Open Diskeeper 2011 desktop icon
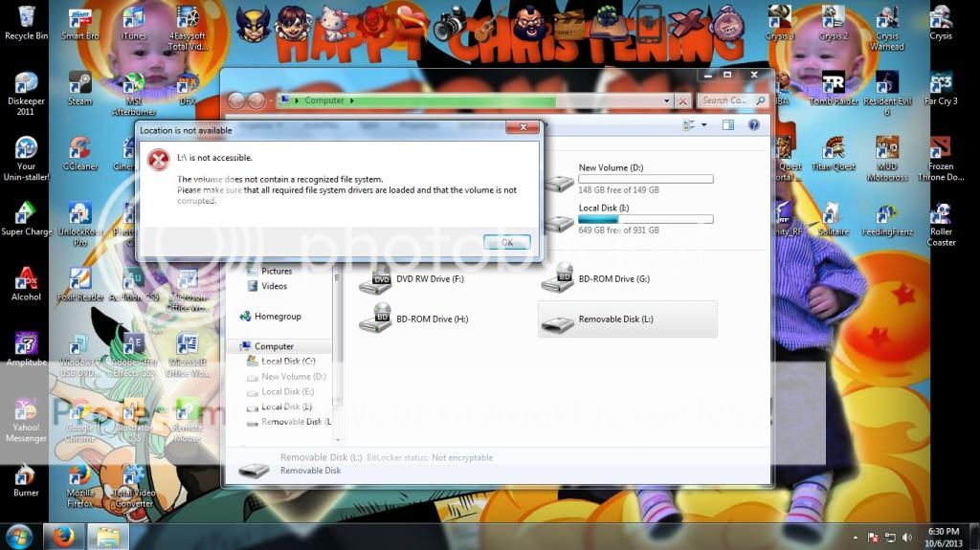Screen dimensions: 980x550 click(26, 94)
